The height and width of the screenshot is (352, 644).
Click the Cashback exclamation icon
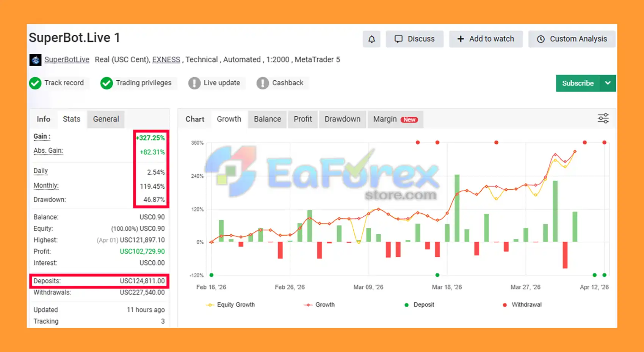coord(263,83)
